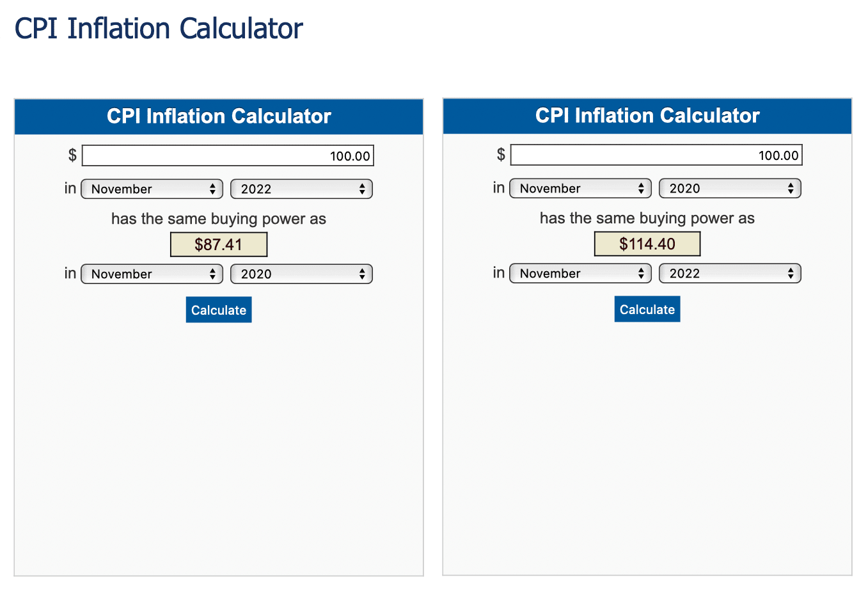This screenshot has width=868, height=593.
Task: Click the stepper arrows on left November dropdown
Action: (214, 188)
